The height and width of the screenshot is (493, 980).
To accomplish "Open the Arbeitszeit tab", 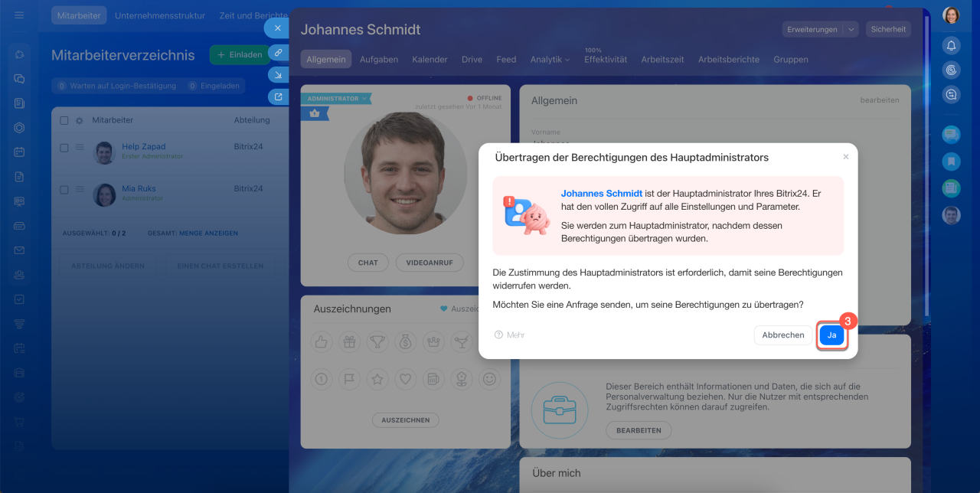I will pyautogui.click(x=662, y=59).
